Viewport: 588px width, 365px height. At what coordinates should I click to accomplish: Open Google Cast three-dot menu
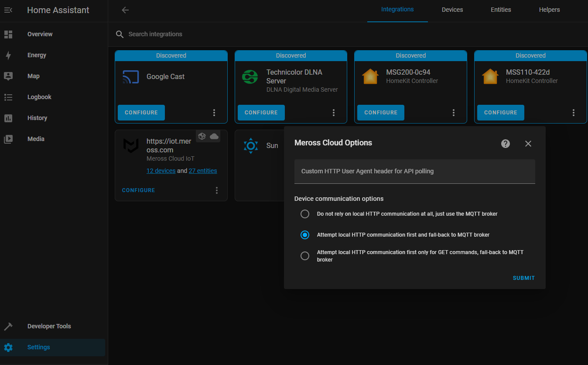[x=214, y=113]
